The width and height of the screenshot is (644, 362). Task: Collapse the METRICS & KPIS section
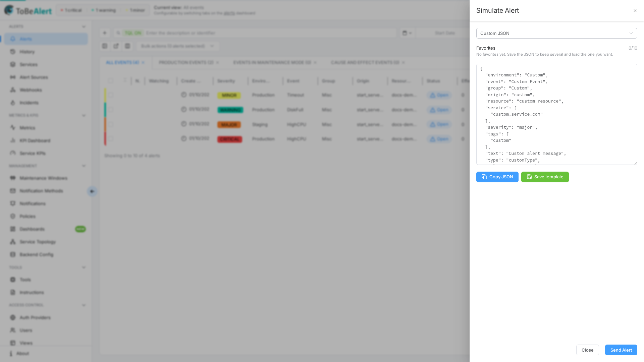point(84,115)
